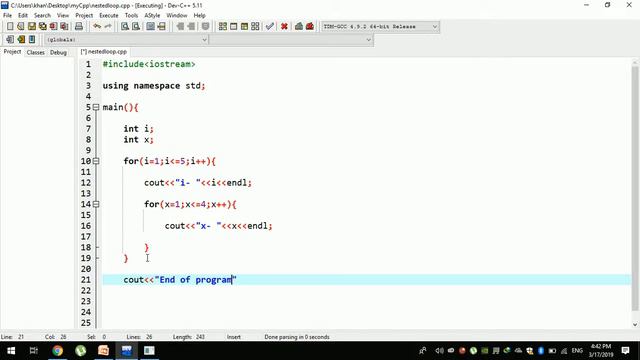
Task: Click the New file toolbar icon
Action: pyautogui.click(x=10, y=27)
